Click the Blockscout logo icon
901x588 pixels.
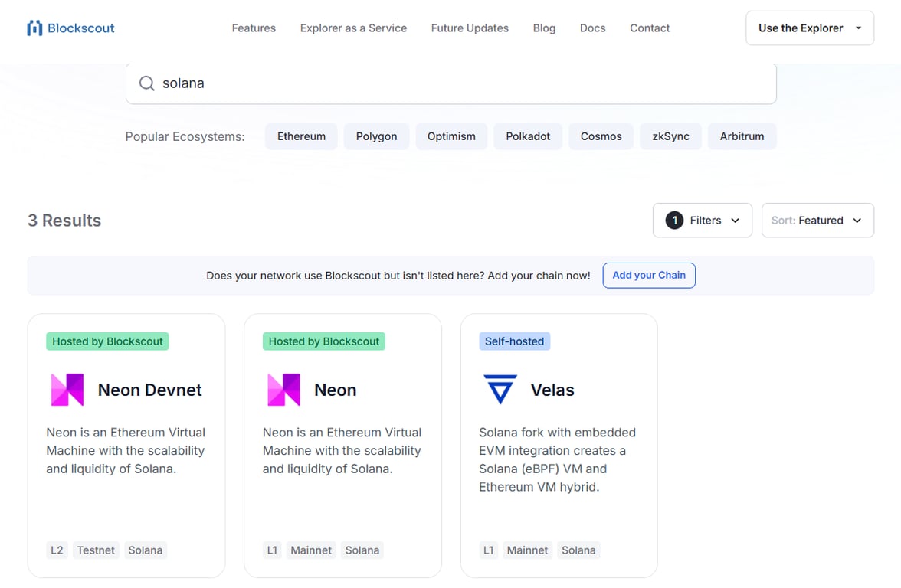(x=34, y=28)
